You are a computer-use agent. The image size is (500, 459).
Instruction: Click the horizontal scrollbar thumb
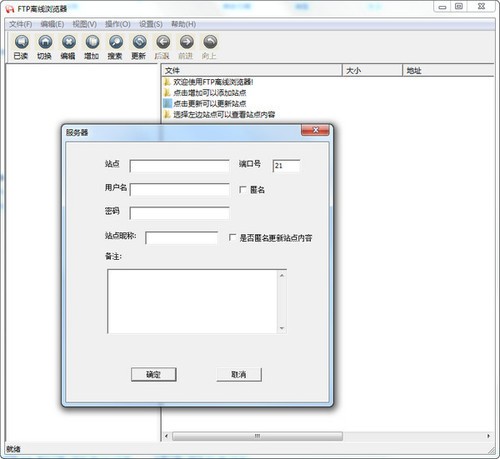click(257, 436)
